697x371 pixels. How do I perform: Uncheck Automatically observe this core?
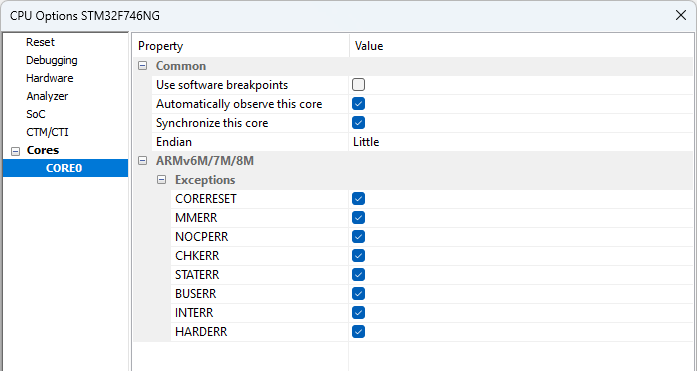(x=358, y=104)
